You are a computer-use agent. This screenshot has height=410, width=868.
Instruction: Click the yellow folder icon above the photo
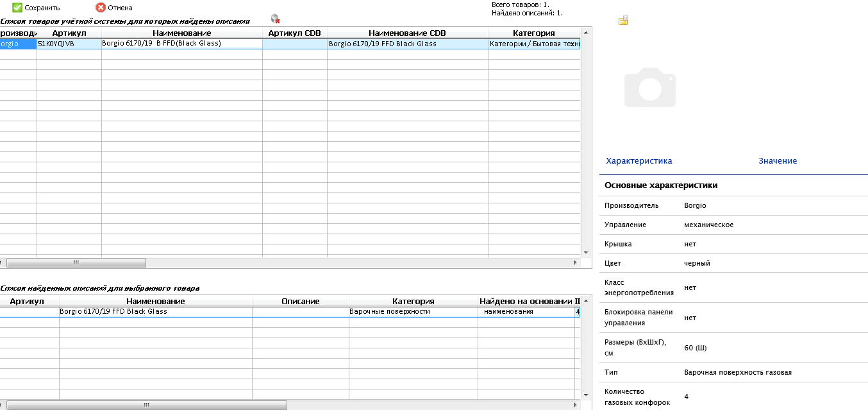[x=623, y=21]
